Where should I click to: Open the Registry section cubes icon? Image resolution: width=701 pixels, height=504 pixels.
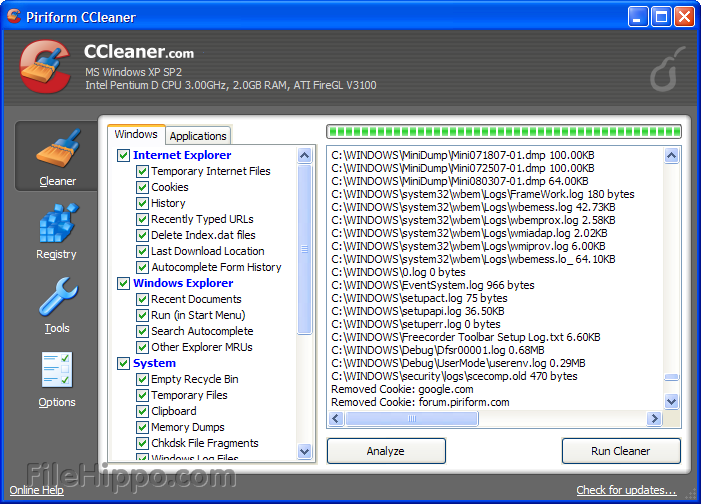pos(59,223)
